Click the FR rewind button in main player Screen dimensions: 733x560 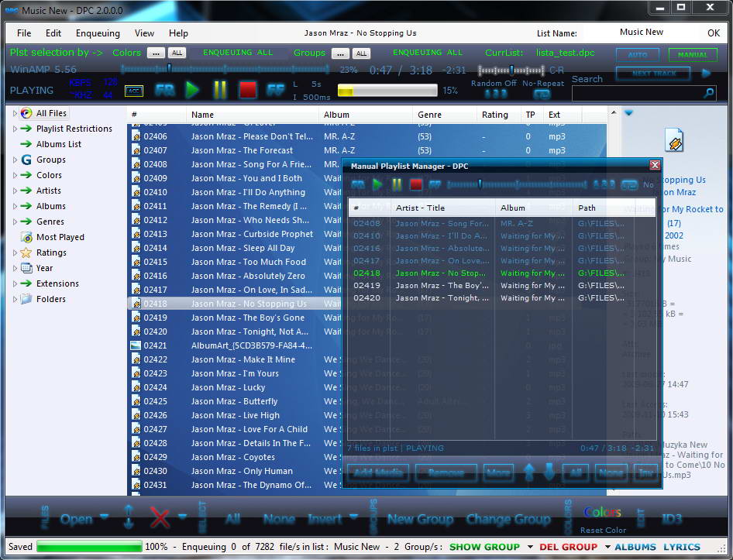pyautogui.click(x=164, y=90)
